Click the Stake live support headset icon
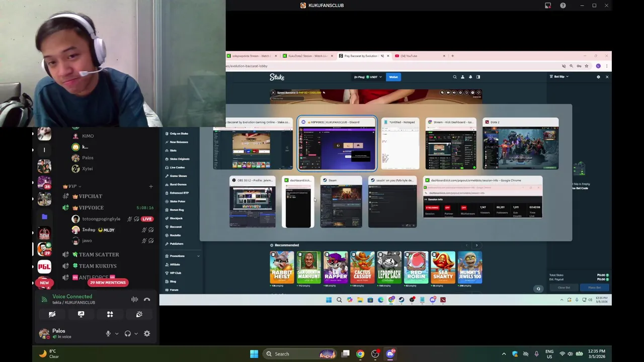644x362 pixels. [x=538, y=289]
